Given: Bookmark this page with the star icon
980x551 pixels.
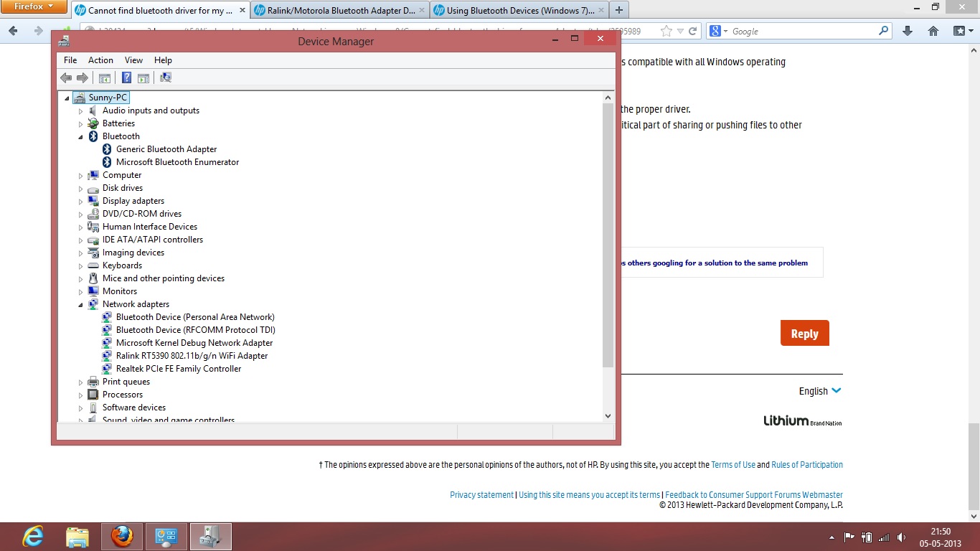Looking at the screenshot, I should (x=666, y=31).
